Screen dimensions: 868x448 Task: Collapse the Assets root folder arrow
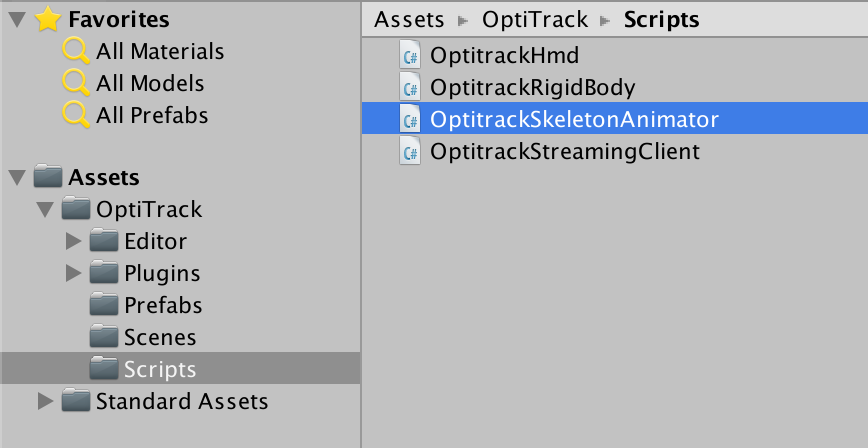(x=16, y=178)
